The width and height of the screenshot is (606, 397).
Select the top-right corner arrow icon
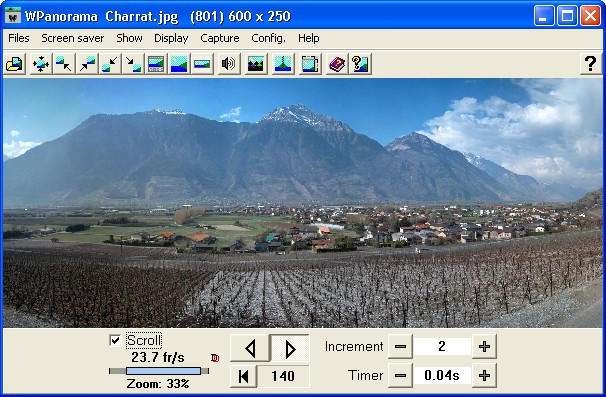point(87,64)
